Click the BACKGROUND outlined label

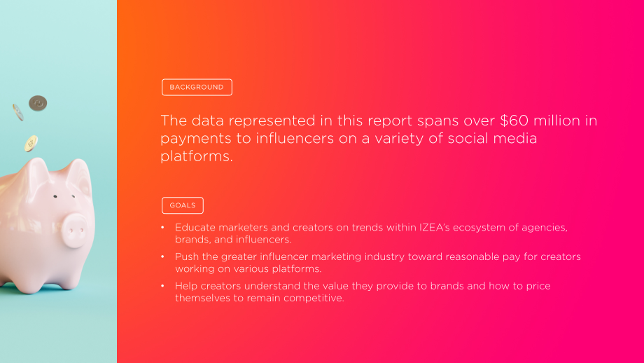point(197,87)
